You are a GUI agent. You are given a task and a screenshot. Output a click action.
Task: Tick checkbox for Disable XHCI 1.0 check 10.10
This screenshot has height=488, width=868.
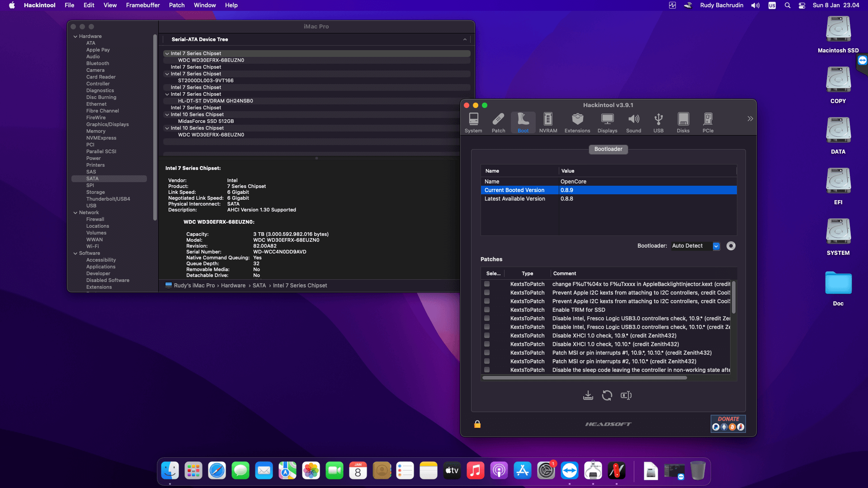(487, 344)
